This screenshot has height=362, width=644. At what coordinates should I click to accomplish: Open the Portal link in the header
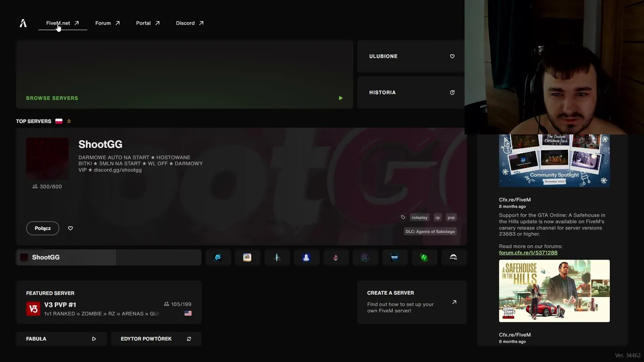[148, 23]
